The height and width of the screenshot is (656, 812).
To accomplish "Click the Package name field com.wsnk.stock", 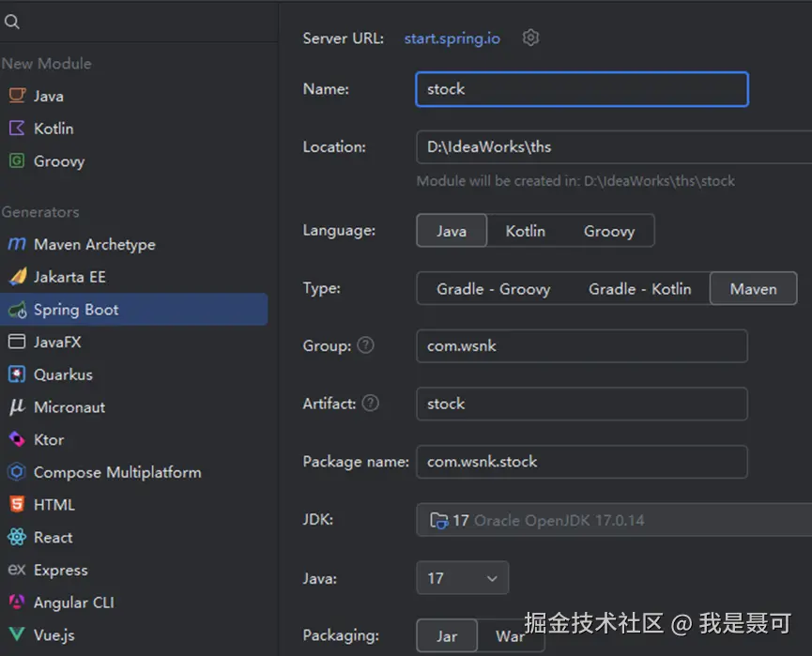I will [582, 462].
